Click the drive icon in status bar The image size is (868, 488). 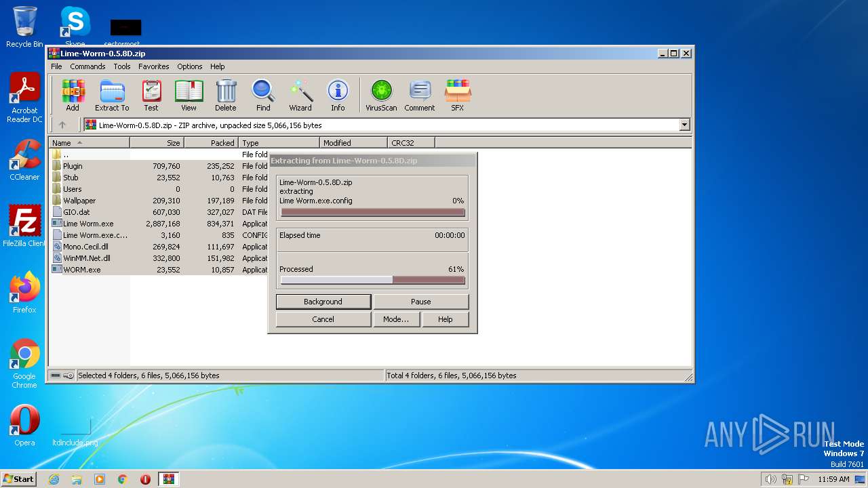click(x=56, y=375)
